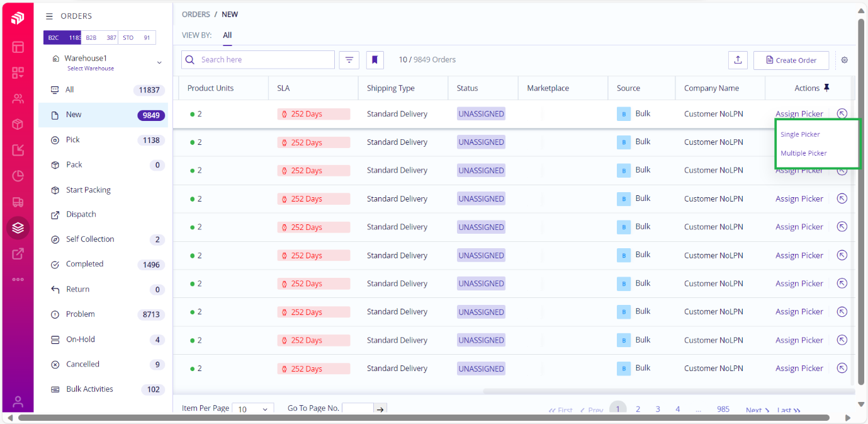Open the inbound arrow-box icon in left rail

point(18,150)
